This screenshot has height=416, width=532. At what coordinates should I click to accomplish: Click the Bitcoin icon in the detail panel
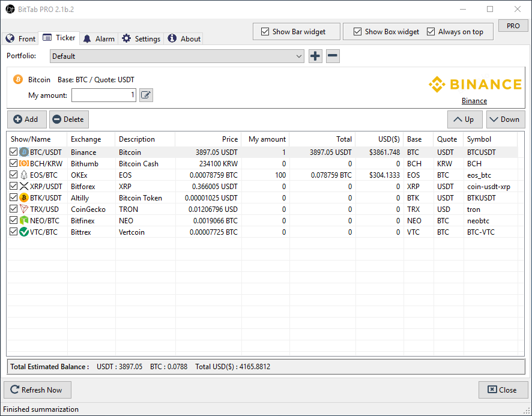tap(17, 79)
